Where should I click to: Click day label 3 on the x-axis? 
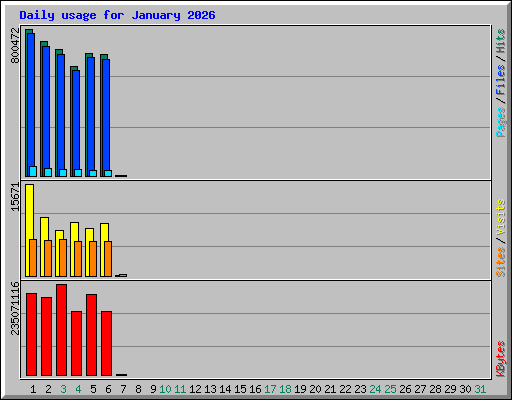click(63, 389)
